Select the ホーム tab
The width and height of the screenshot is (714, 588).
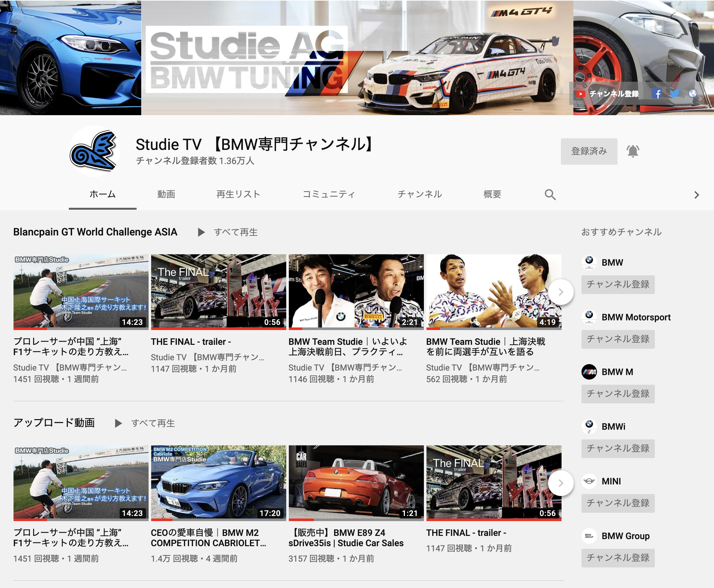[103, 194]
